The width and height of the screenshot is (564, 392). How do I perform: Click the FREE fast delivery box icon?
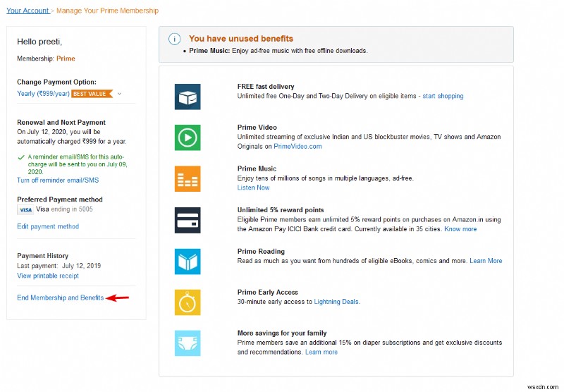pos(188,97)
